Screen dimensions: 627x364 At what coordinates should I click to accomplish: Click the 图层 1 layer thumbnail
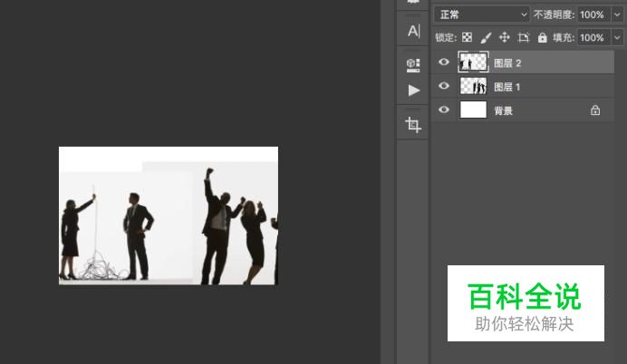click(473, 87)
